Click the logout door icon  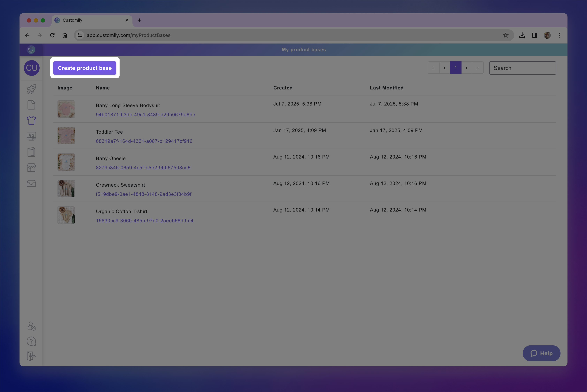pyautogui.click(x=31, y=356)
